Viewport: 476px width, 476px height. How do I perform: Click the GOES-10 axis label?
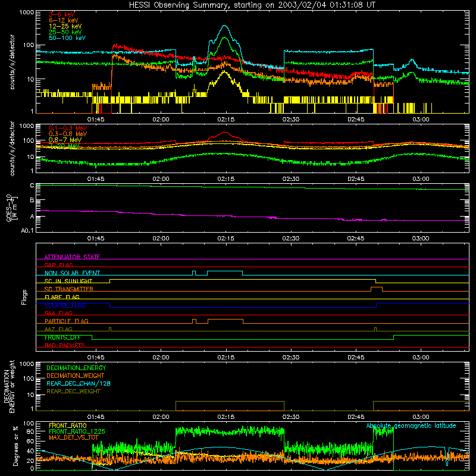pyautogui.click(x=12, y=208)
